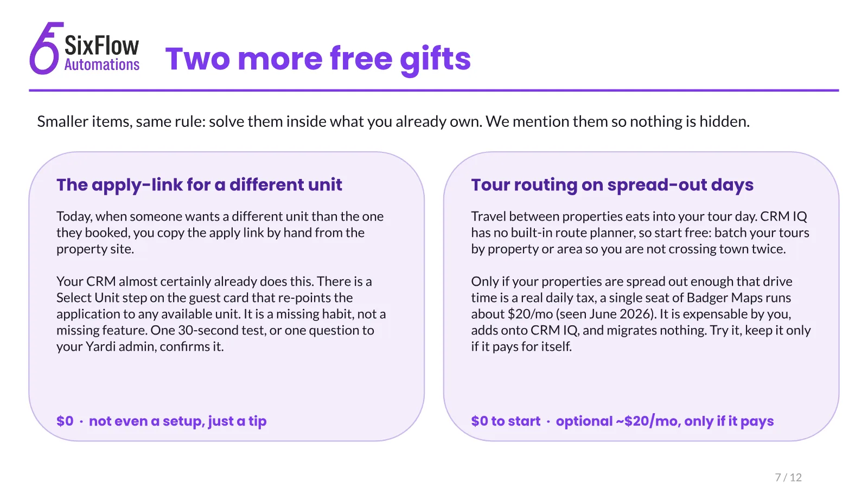Image resolution: width=868 pixels, height=488 pixels.
Task: Select paragraph starting 'Travel between properties'
Action: [640, 233]
